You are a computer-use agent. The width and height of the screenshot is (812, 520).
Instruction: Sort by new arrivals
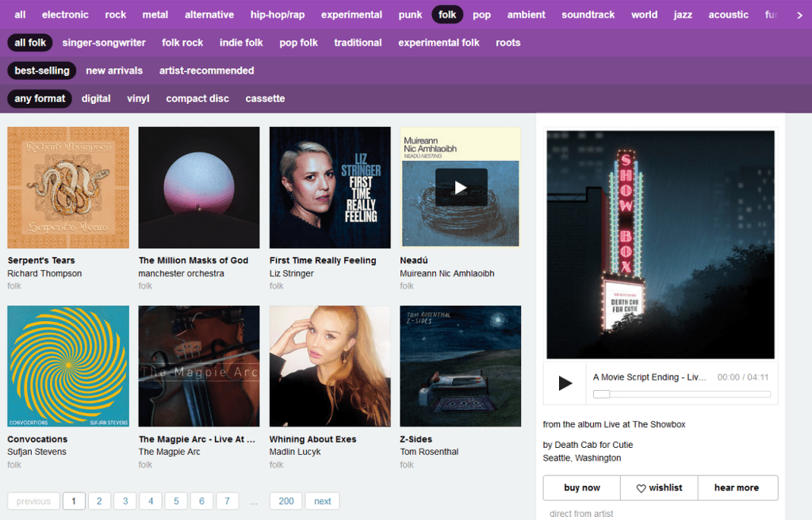click(114, 71)
